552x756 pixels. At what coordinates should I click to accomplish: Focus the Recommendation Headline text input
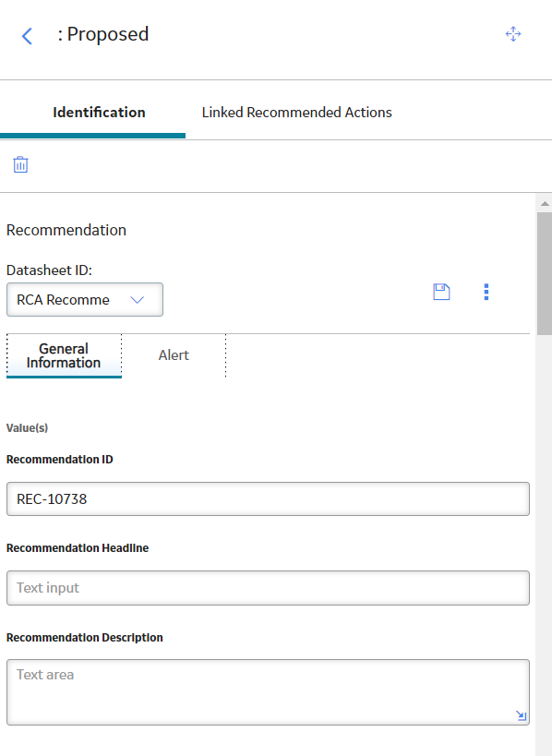[268, 588]
